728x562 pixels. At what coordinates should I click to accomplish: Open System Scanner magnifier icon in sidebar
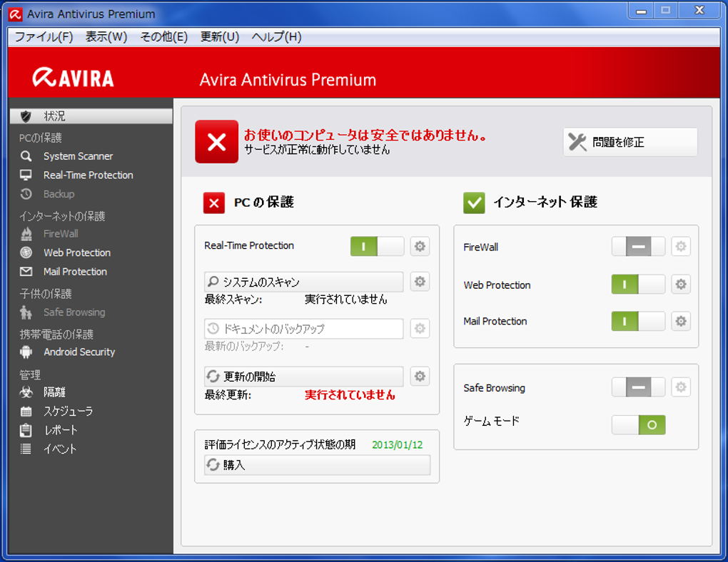(x=26, y=156)
